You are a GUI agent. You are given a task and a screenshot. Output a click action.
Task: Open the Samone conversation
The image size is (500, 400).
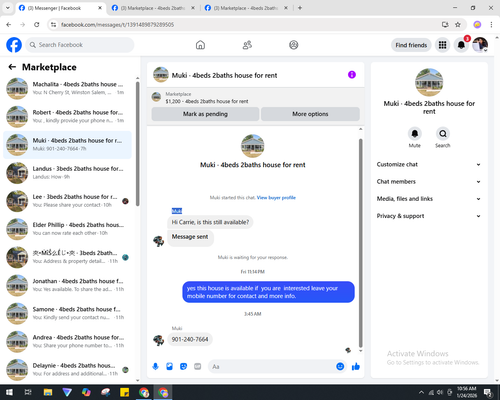(68, 313)
